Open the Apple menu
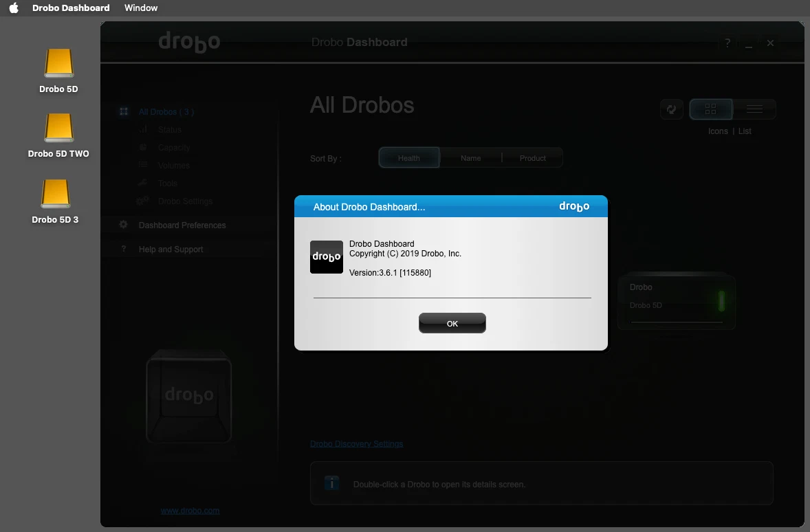This screenshot has height=532, width=810. click(14, 8)
